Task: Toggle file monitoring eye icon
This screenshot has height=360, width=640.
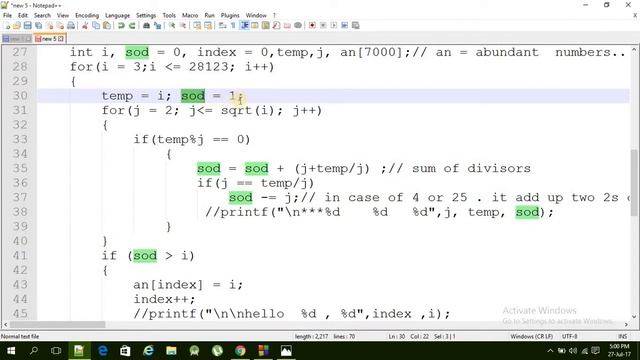Action: click(298, 25)
